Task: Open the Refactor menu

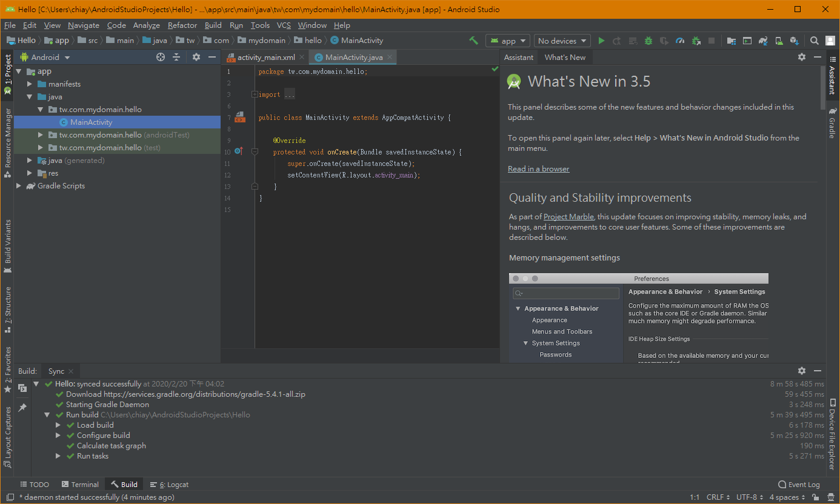Action: (182, 25)
